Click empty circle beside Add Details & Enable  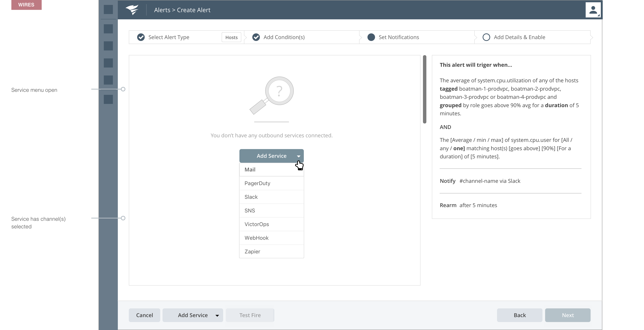coord(486,37)
